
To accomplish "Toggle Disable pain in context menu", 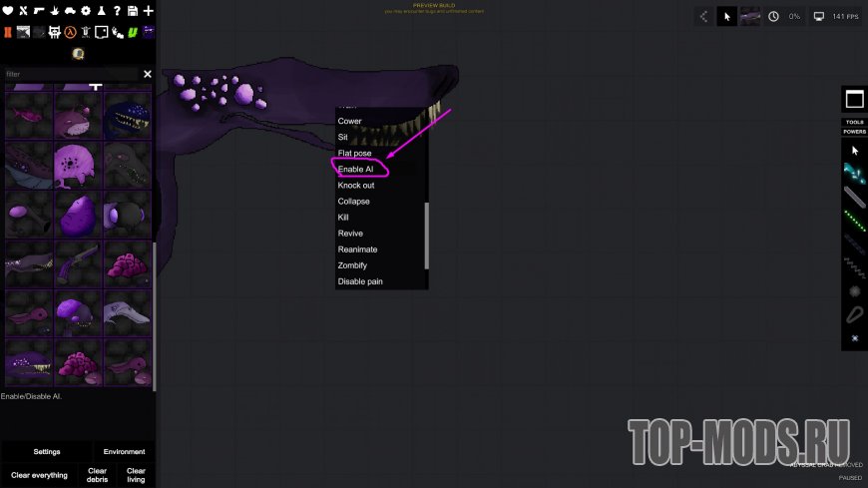I will pyautogui.click(x=360, y=281).
